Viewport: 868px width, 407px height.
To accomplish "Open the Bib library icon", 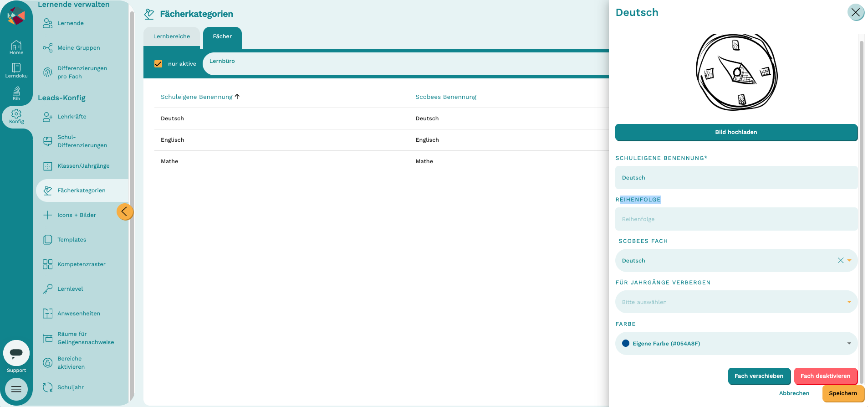I will (x=16, y=93).
